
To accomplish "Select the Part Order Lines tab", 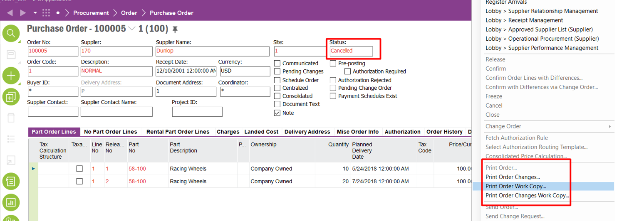I will coord(54,132).
